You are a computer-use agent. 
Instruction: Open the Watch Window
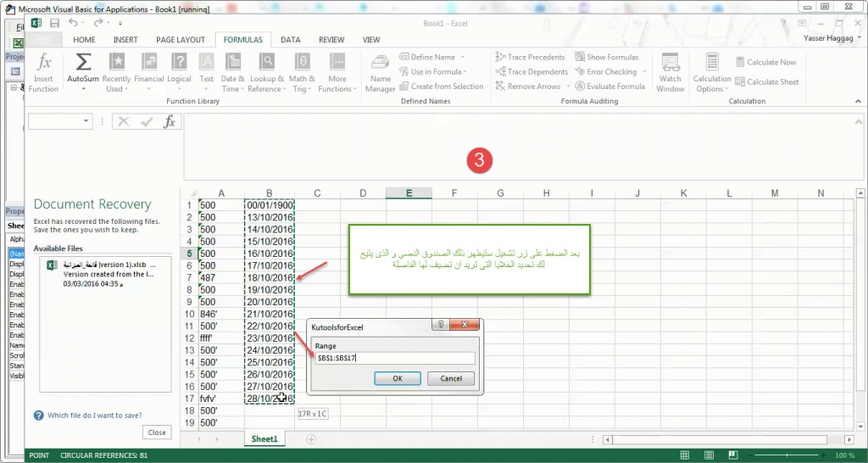point(670,73)
